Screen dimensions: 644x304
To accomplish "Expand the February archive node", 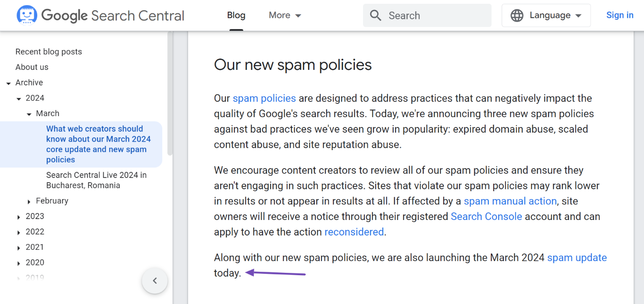I will pyautogui.click(x=29, y=202).
